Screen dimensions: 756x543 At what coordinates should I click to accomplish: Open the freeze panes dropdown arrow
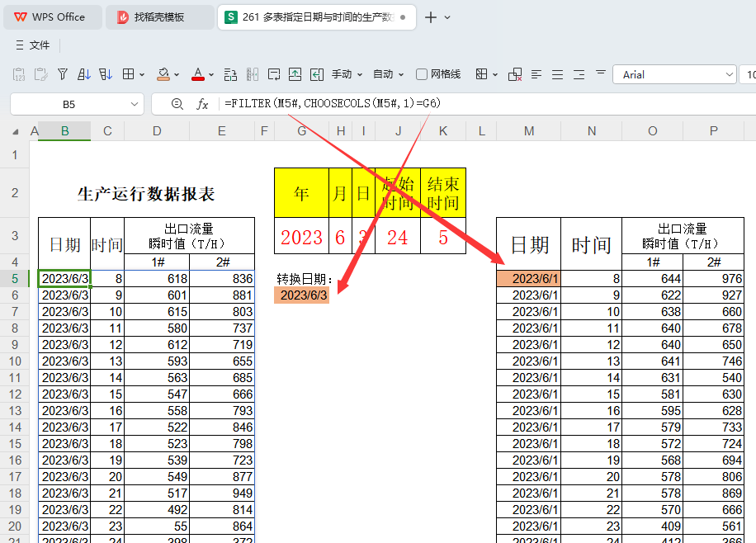coord(495,75)
